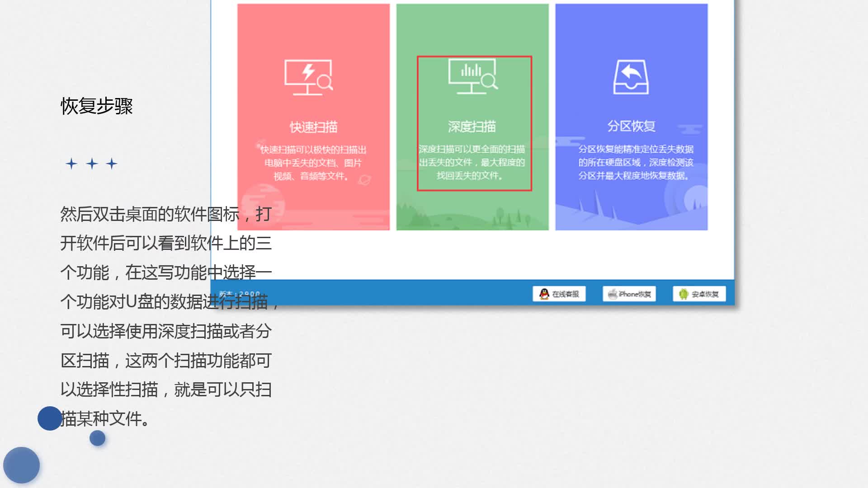Click the magnifying glass in the 快速扫描 icon
Viewport: 868px width, 488px height.
click(325, 82)
